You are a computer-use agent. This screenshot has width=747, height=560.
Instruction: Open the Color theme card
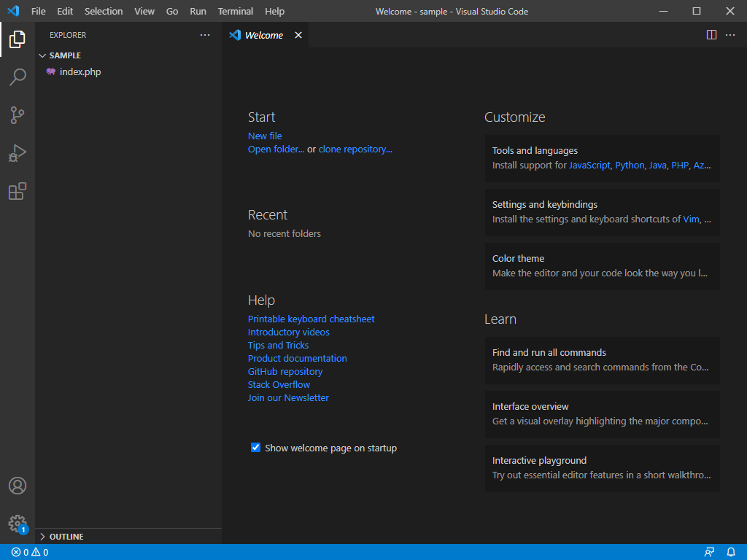tap(602, 266)
